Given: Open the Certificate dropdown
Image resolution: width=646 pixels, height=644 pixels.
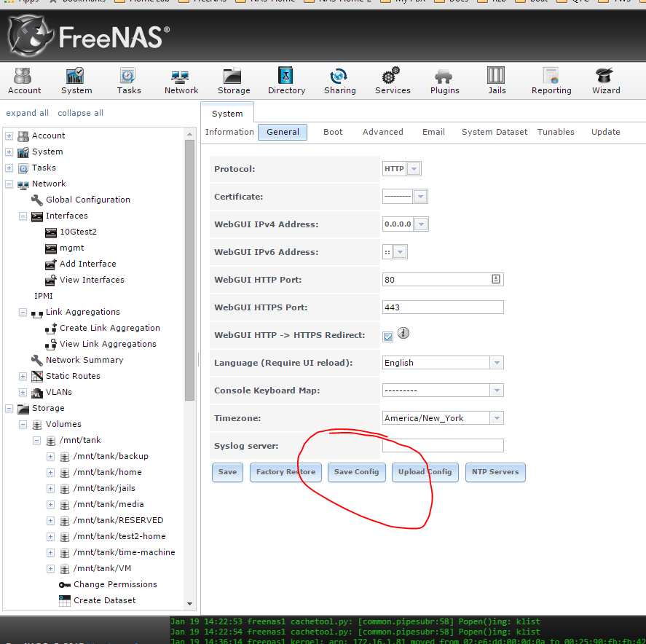Looking at the screenshot, I should 419,197.
